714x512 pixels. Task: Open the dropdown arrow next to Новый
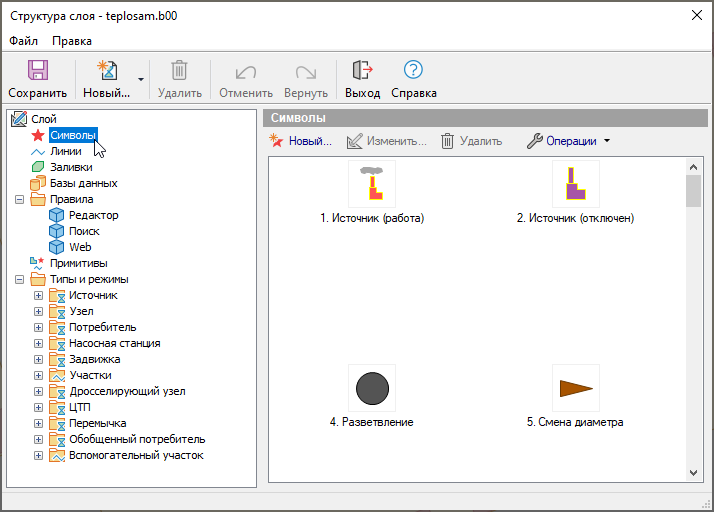[x=141, y=78]
